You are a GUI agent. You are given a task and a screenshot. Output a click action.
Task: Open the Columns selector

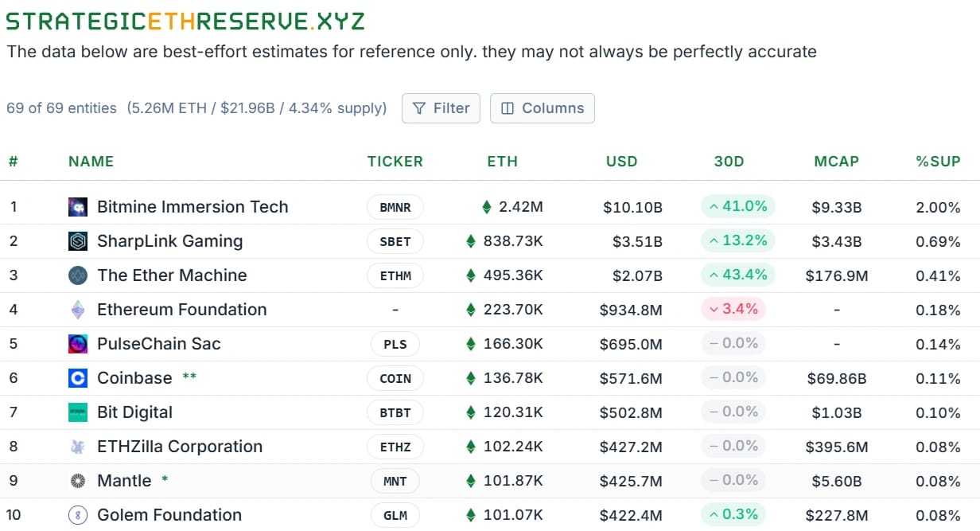(542, 108)
